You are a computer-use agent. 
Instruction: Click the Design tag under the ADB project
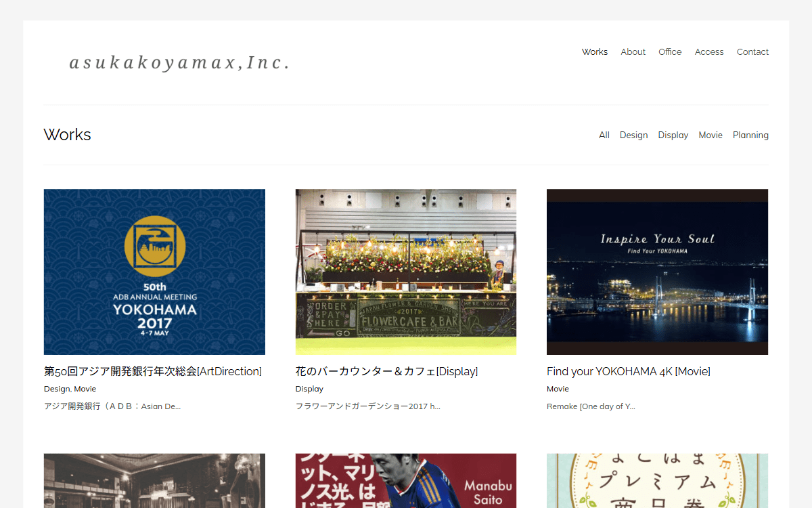[x=57, y=389]
